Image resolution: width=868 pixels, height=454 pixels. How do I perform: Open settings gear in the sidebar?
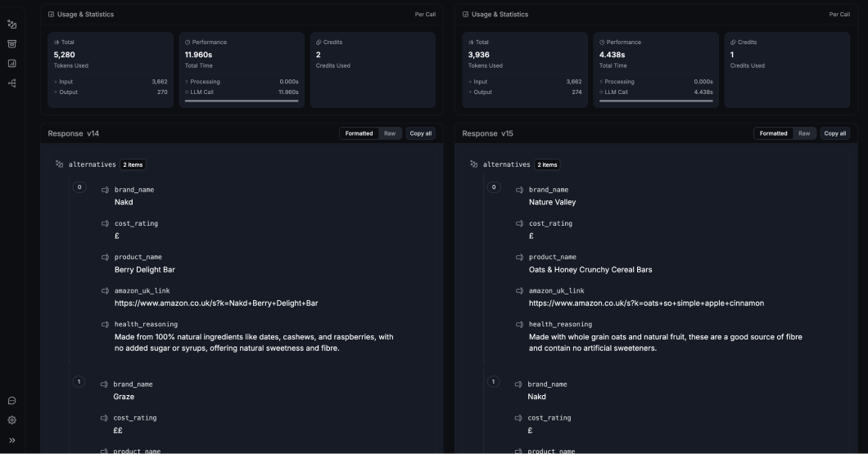(x=11, y=420)
